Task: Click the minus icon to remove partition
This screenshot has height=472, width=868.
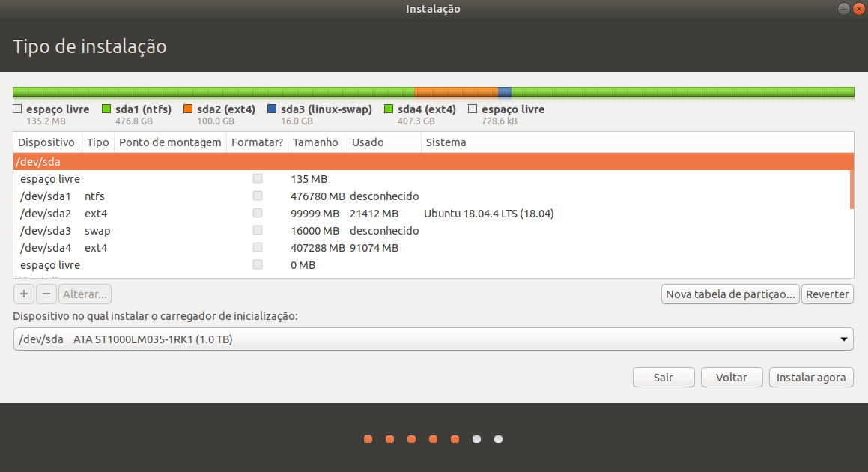Action: point(46,294)
